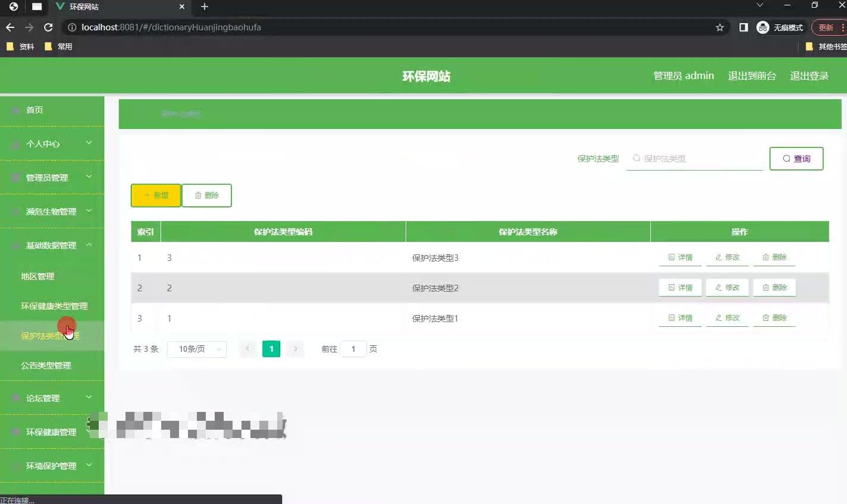Open 地区管理 in the sidebar
The width and height of the screenshot is (847, 504).
pos(52,276)
